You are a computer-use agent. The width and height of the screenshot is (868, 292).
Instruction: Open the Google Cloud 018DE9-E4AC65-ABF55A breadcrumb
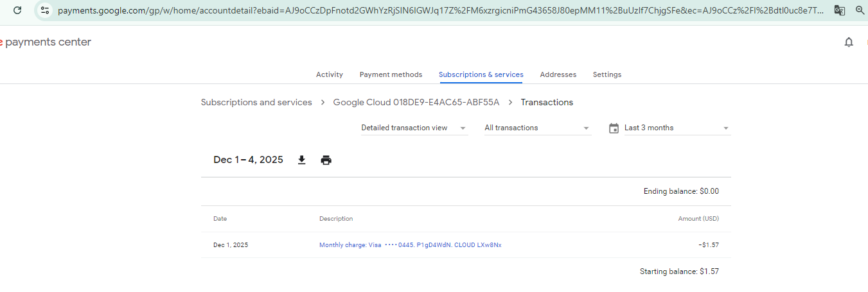pos(416,103)
